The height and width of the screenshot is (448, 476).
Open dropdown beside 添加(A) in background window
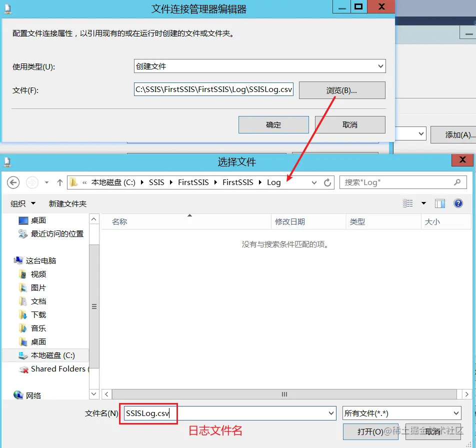point(421,133)
